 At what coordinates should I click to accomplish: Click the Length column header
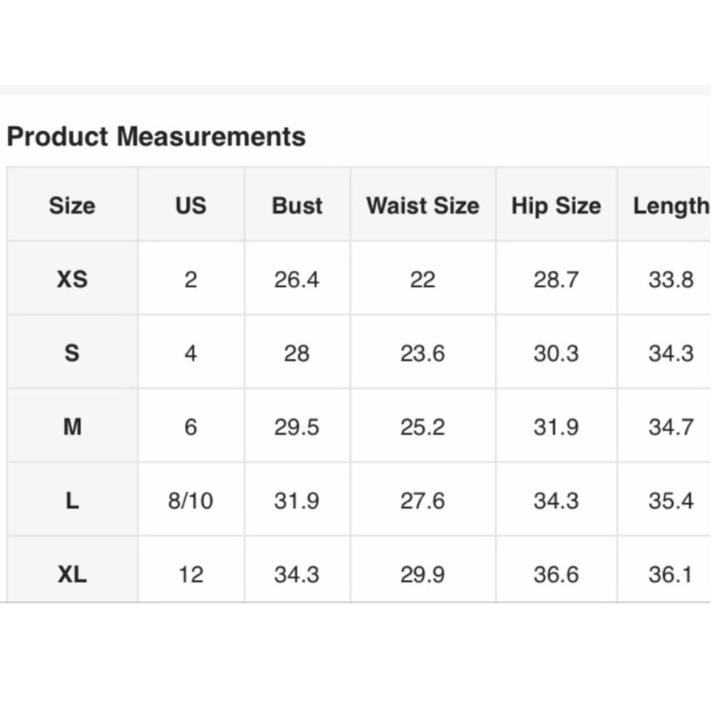pyautogui.click(x=671, y=205)
